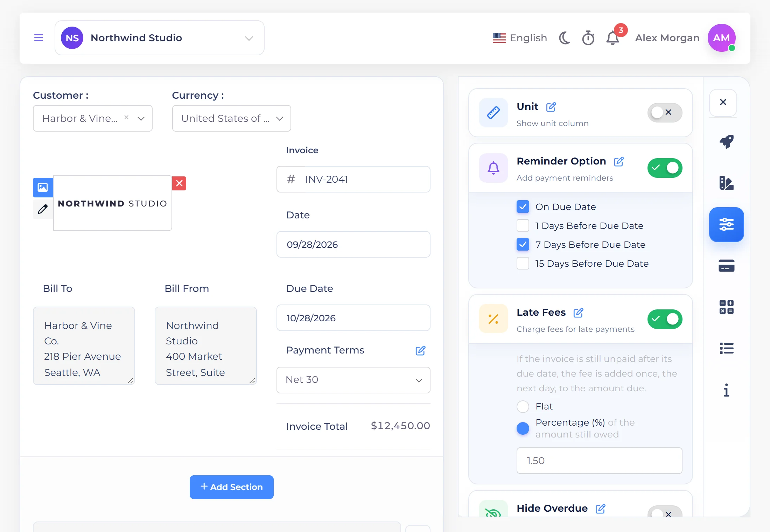Viewport: 770px width, 532px height.
Task: Open the grid widgets sidebar icon
Action: [727, 307]
